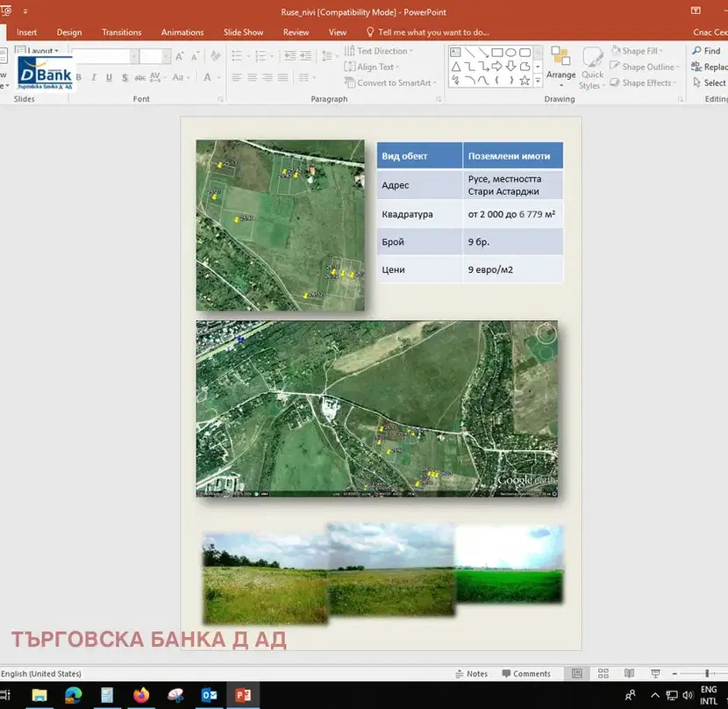
Task: Center the text
Action: click(252, 77)
